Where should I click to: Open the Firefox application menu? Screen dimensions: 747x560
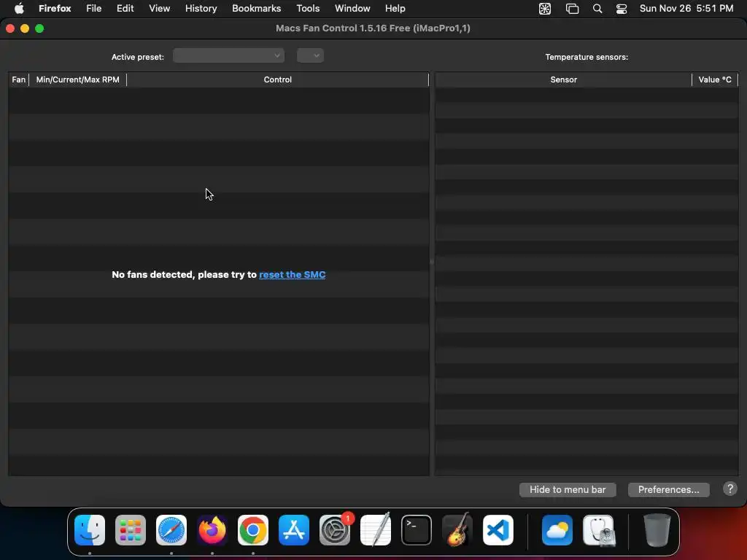click(55, 9)
